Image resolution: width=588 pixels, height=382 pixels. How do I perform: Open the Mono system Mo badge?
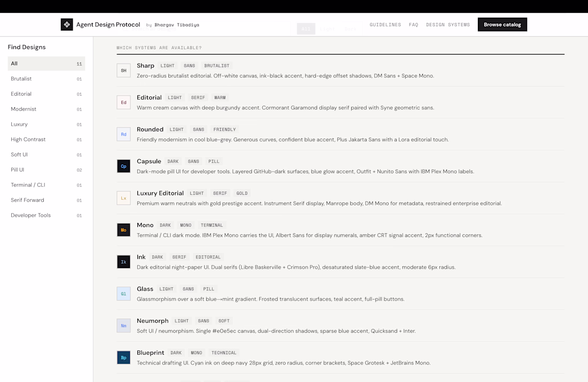[x=123, y=230]
